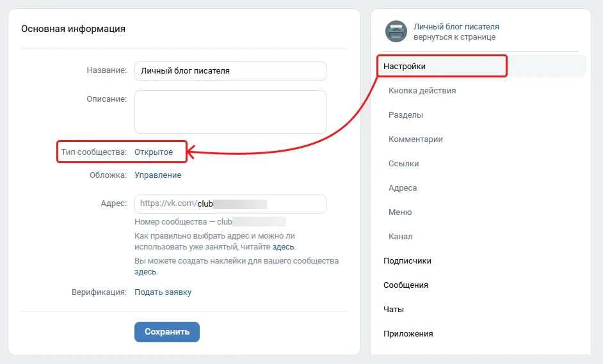Click the Адрес URL input field
The height and width of the screenshot is (364, 603).
click(230, 204)
